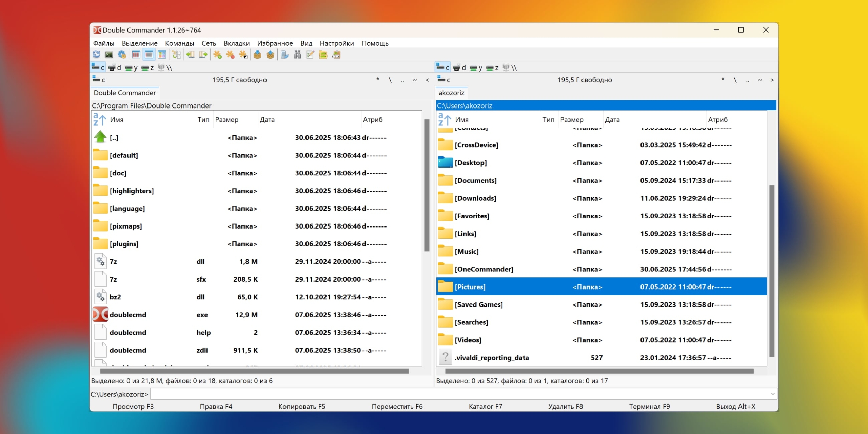Image resolution: width=868 pixels, height=434 pixels.
Task: Open left panel drive selector button
Action: pos(99,80)
